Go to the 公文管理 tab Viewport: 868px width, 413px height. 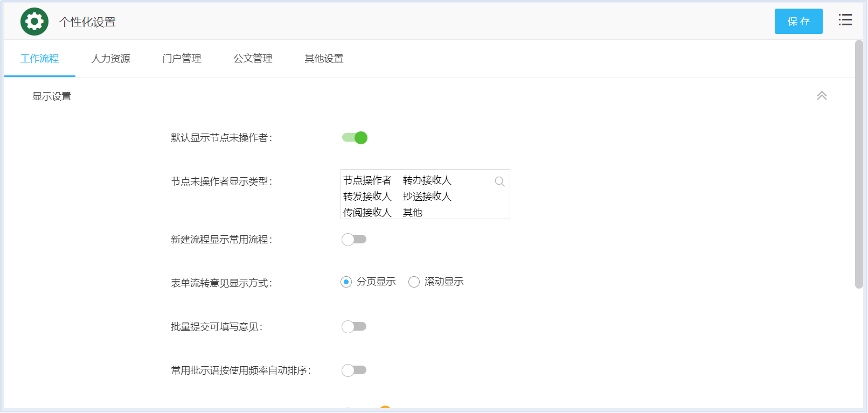253,59
